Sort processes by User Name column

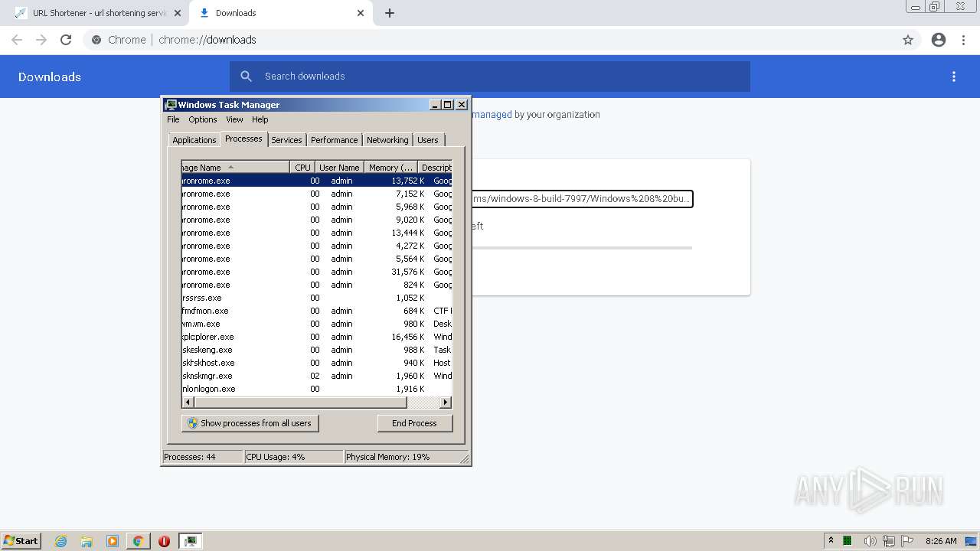point(339,168)
